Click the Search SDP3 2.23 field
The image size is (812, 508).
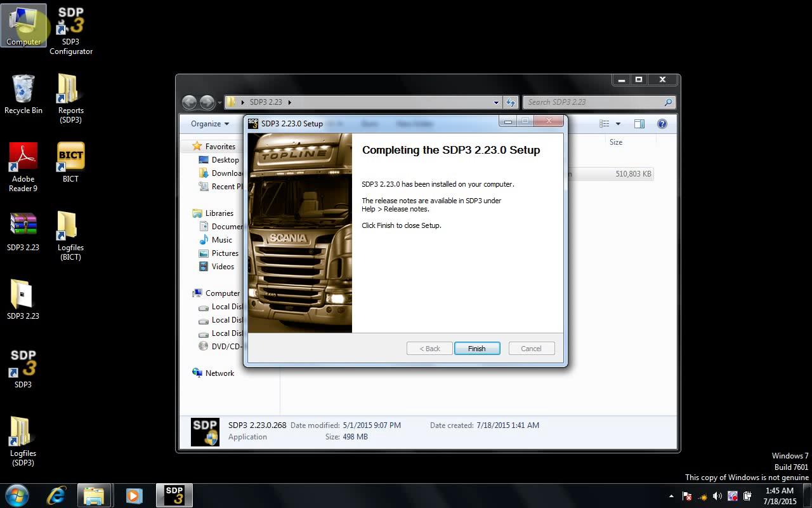click(599, 102)
